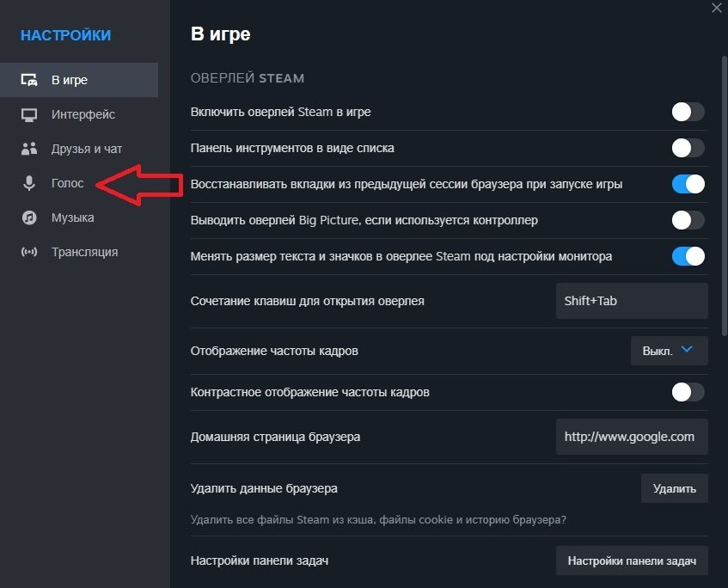Screen dimensions: 728x588
Task: Switch to the Интерфейс settings section
Action: pyautogui.click(x=86, y=113)
